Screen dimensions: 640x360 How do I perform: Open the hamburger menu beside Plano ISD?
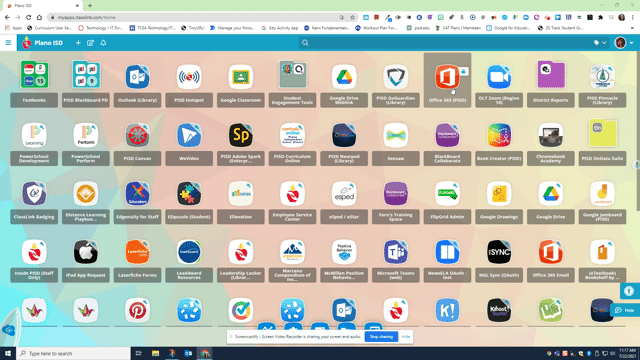click(x=8, y=42)
